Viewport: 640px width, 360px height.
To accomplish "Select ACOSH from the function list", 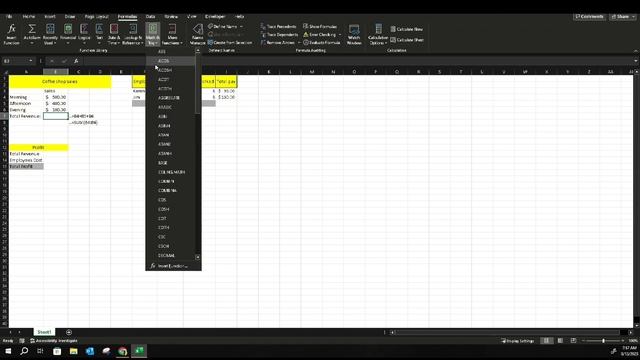I will (170, 70).
